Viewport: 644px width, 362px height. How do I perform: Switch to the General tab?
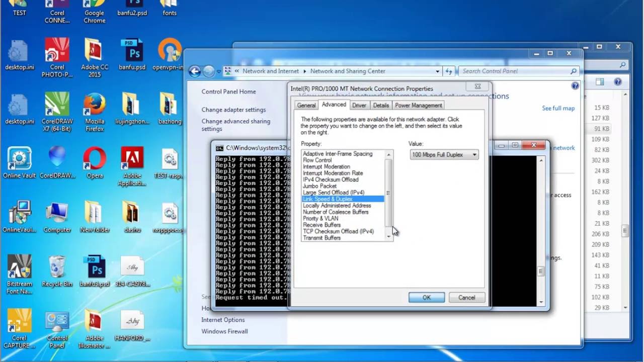click(306, 106)
